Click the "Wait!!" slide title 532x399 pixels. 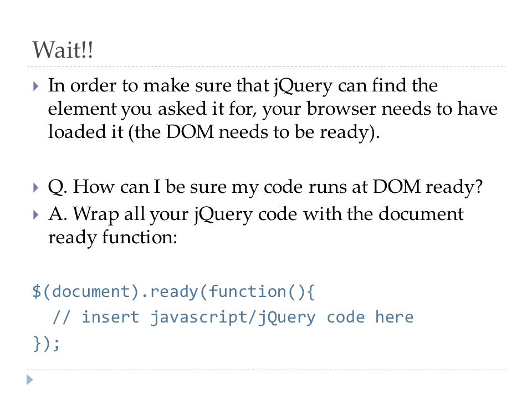(63, 50)
